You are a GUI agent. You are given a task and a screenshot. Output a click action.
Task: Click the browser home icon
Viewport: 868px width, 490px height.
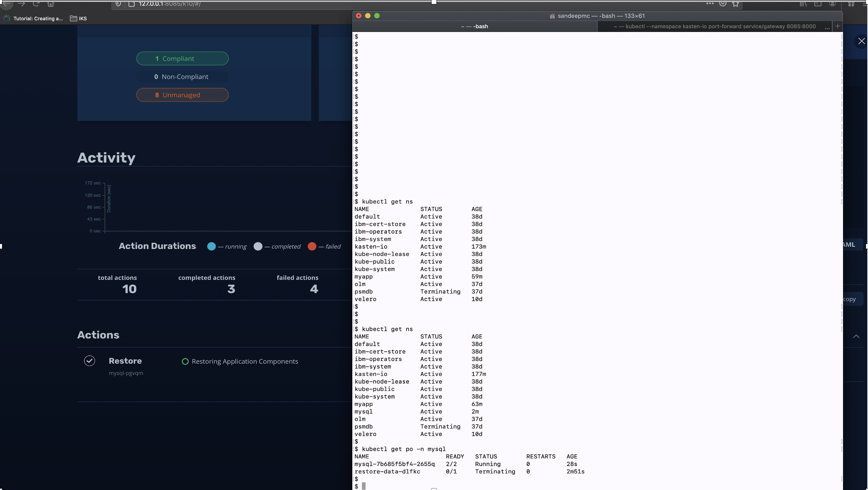(x=50, y=4)
